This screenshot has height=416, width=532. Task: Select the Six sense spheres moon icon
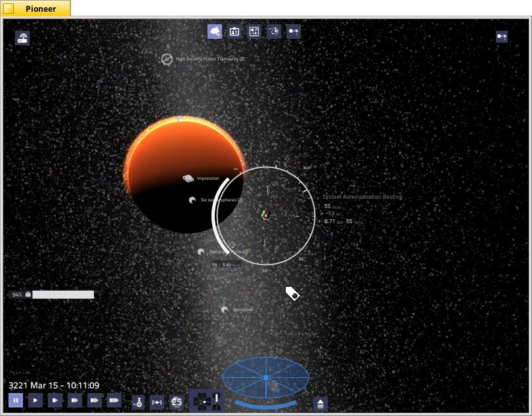(x=192, y=200)
